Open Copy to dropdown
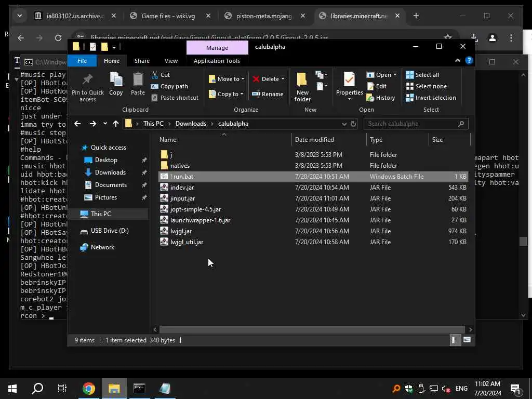This screenshot has height=399, width=532. click(226, 94)
